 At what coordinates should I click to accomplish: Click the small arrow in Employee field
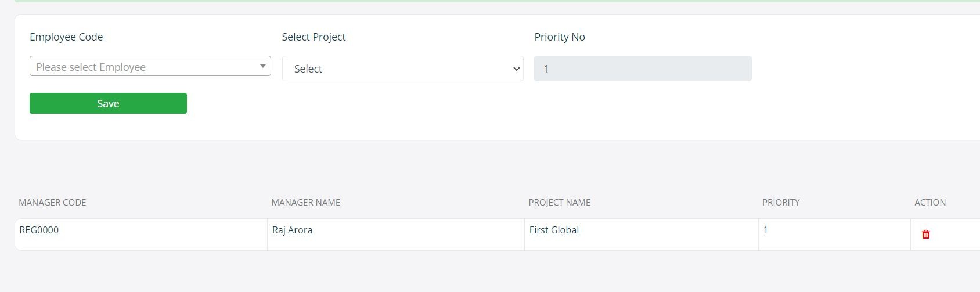coord(263,66)
